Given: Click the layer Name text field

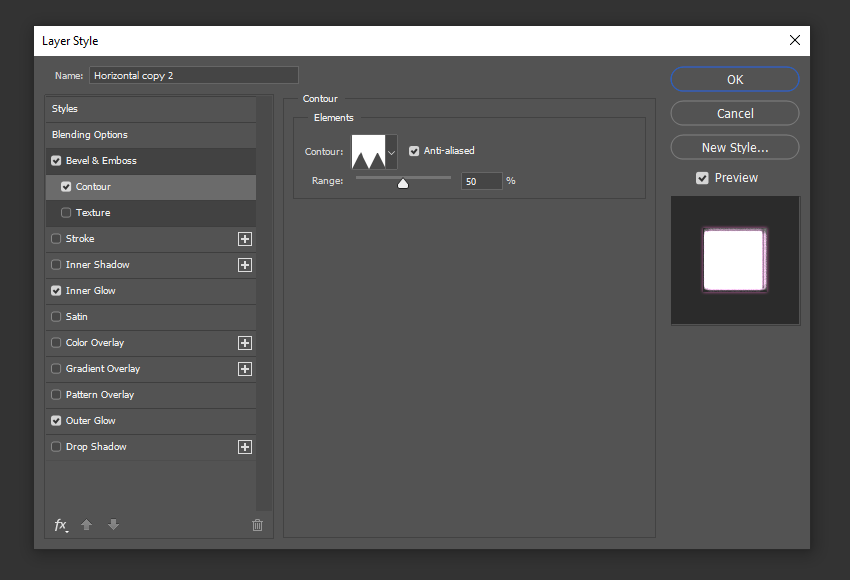Looking at the screenshot, I should [194, 75].
